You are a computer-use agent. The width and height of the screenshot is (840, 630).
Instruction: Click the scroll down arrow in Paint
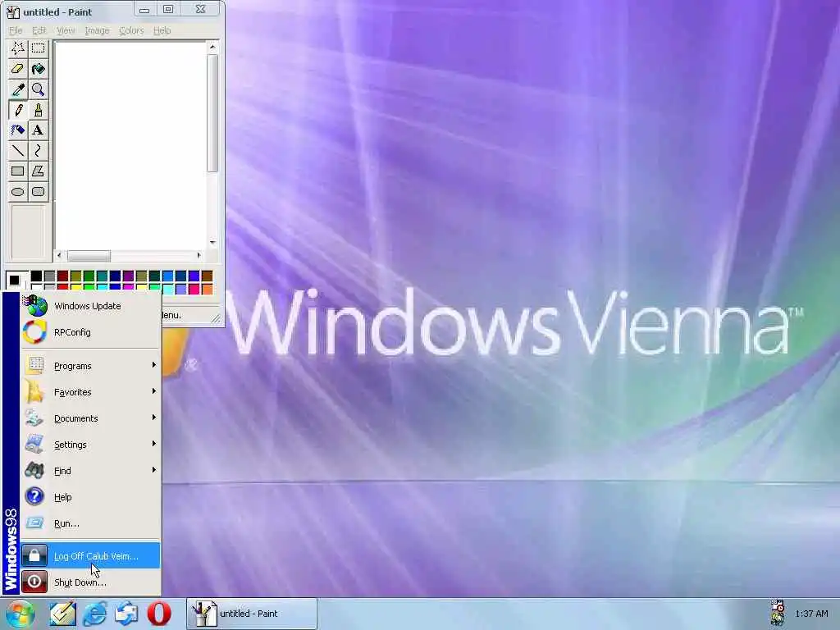click(212, 243)
